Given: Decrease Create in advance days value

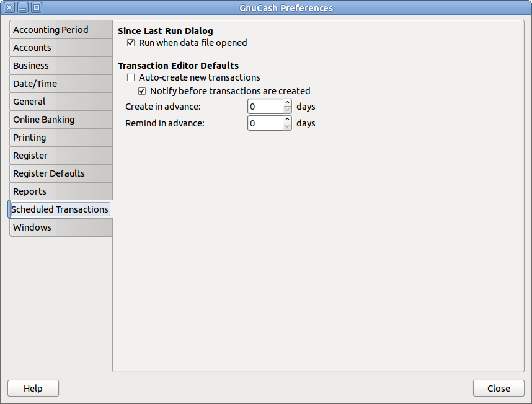Looking at the screenshot, I should pyautogui.click(x=287, y=110).
